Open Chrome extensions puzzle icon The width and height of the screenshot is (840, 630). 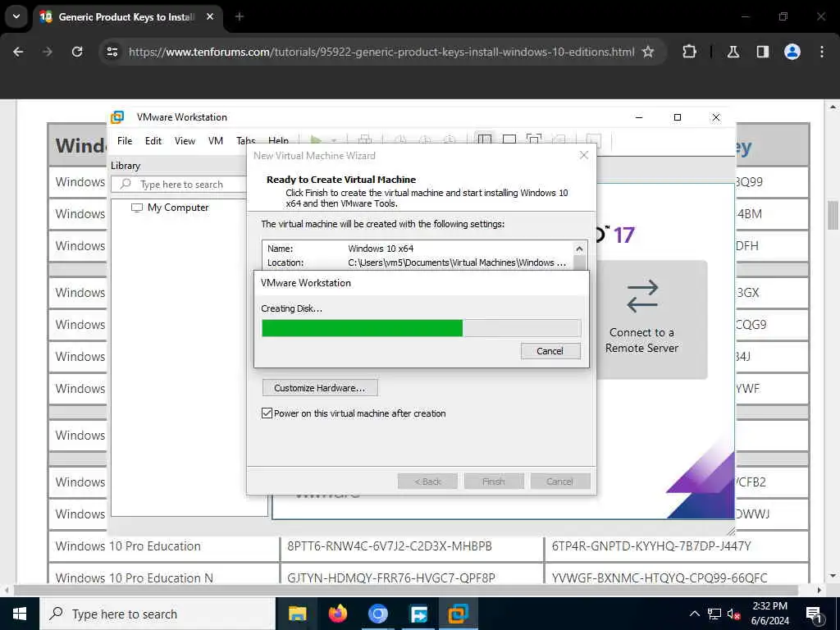point(689,52)
